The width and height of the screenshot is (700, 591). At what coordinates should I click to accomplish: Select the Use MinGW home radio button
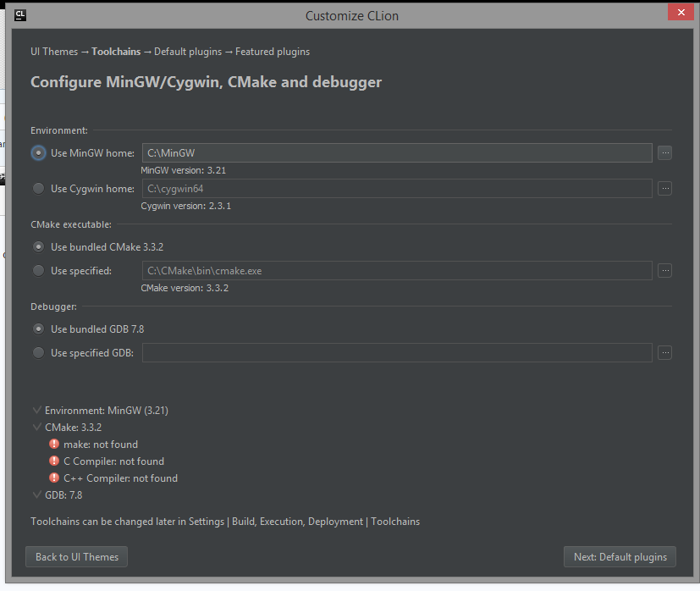38,153
